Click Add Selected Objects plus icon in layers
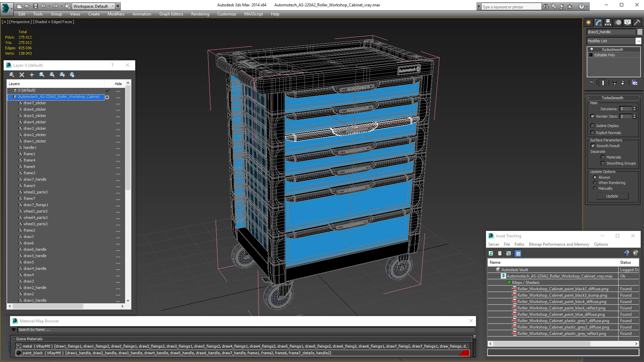644x362 pixels. (32, 75)
